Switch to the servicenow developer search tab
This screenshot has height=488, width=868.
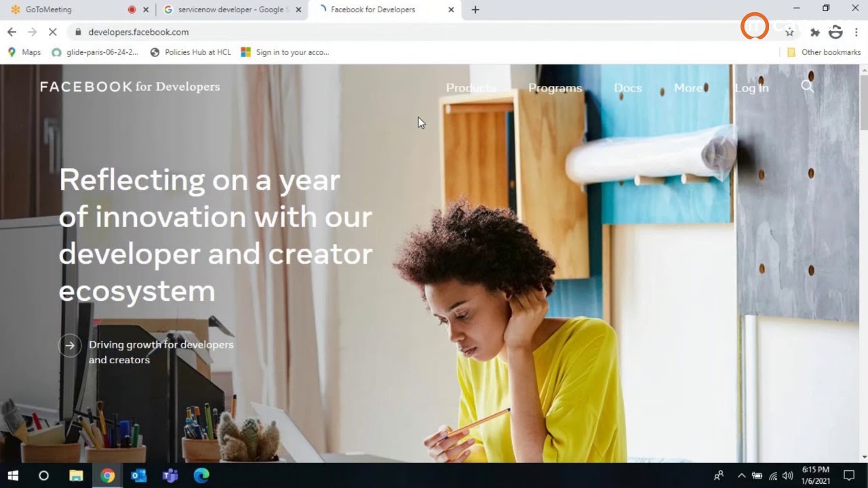224,9
